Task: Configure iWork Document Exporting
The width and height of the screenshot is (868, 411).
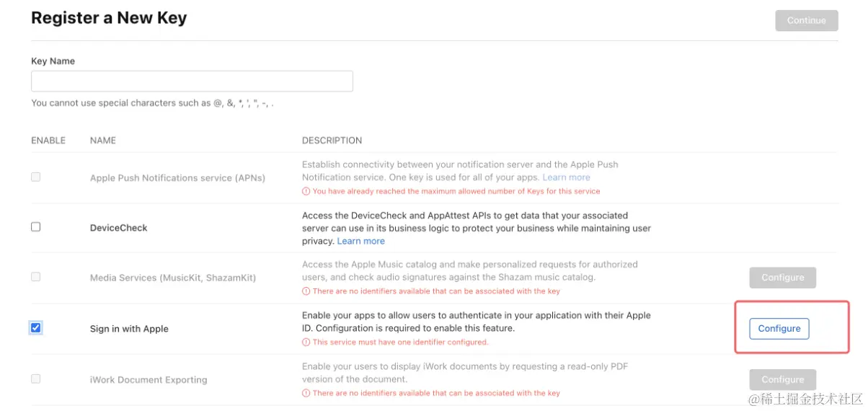Action: coord(782,379)
